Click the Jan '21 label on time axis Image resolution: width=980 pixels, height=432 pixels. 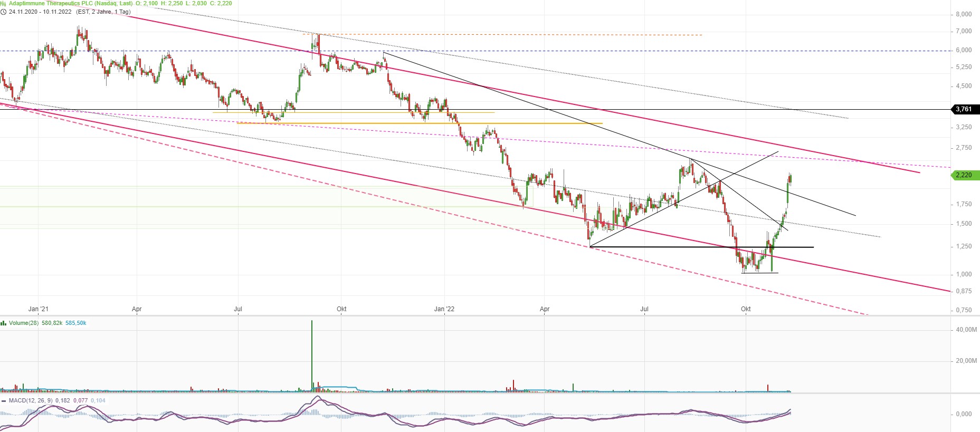click(x=39, y=309)
